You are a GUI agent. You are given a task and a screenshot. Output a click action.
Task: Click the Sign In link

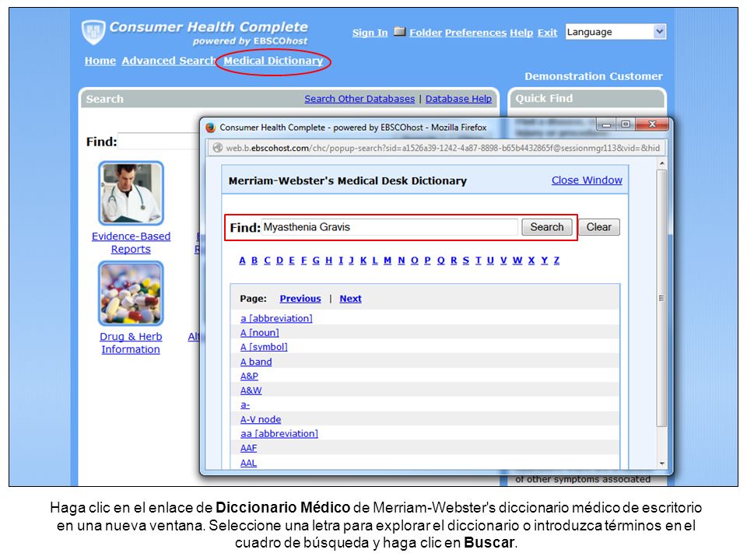370,33
